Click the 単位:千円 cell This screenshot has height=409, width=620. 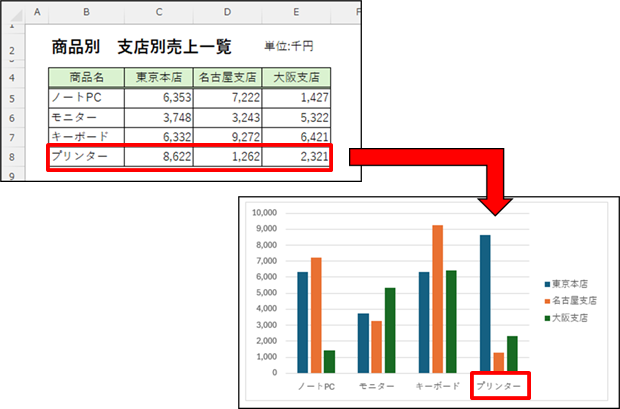pos(289,47)
